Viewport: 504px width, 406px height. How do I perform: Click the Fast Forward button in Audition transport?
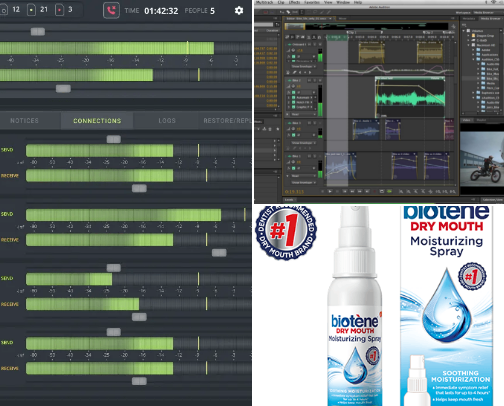[360, 191]
